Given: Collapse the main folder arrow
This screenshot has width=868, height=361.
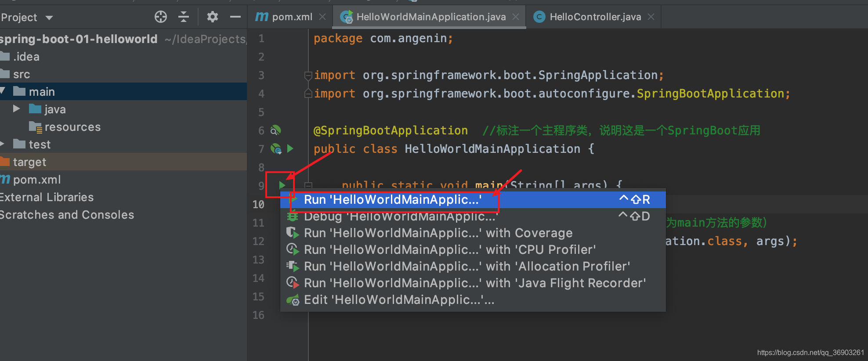Looking at the screenshot, I should (3, 91).
